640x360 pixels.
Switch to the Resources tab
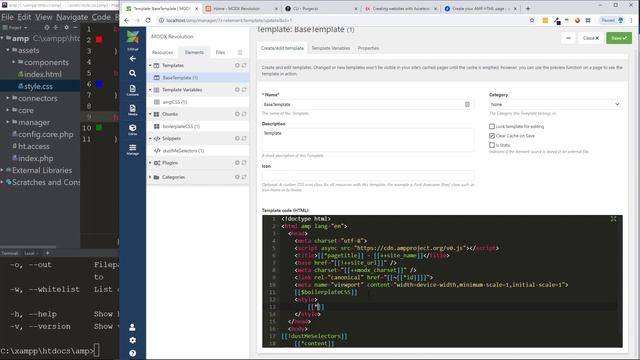tap(162, 52)
